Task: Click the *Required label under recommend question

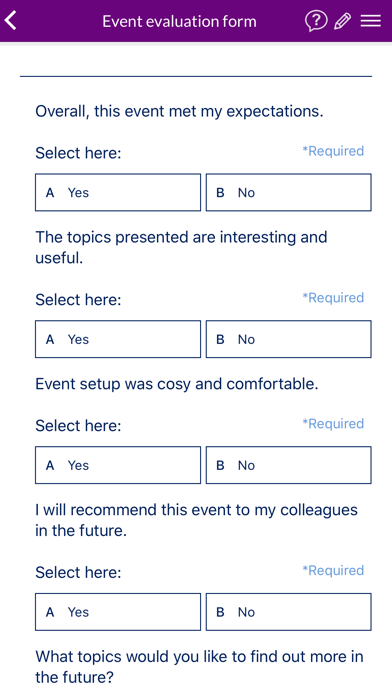Action: 333,570
